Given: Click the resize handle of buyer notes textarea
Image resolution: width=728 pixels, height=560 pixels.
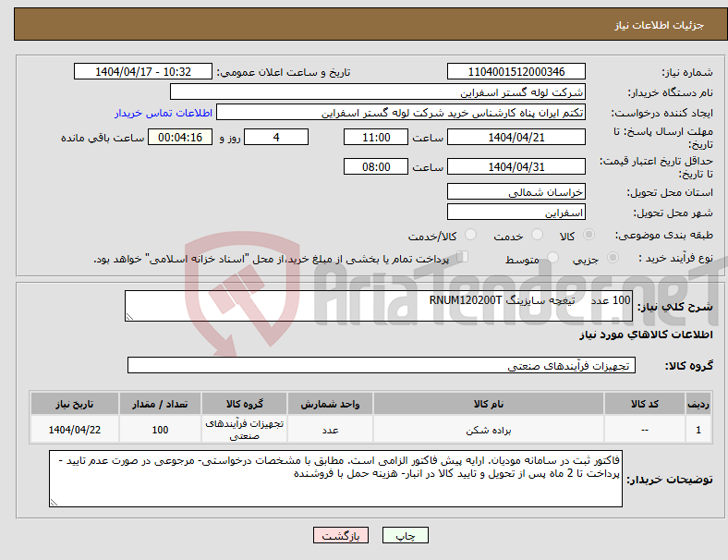Looking at the screenshot, I should (x=54, y=502).
